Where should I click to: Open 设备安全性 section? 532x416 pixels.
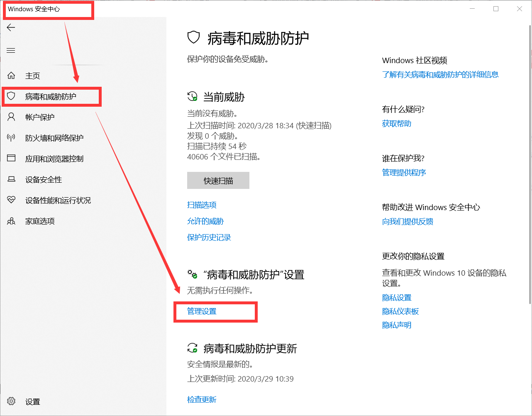pos(44,179)
